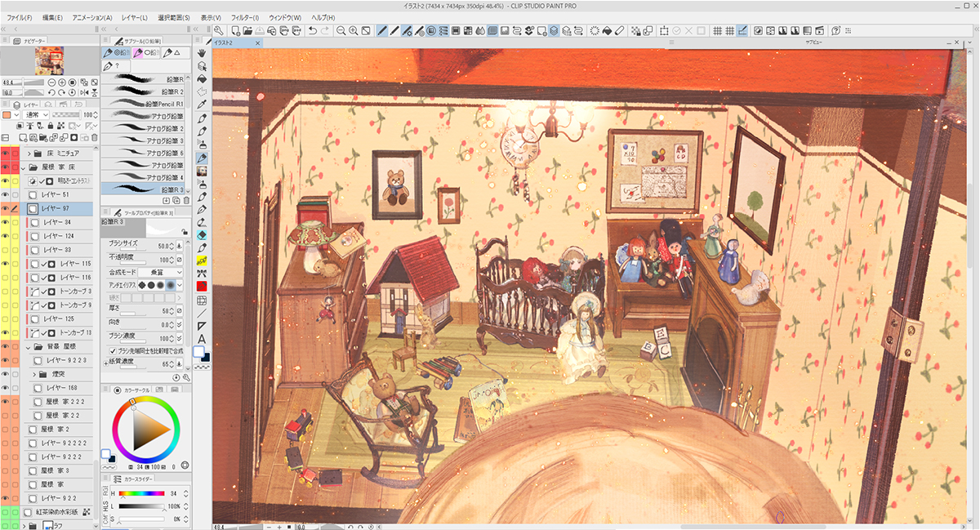
Task: Click the hue H slider bar
Action: click(x=141, y=493)
